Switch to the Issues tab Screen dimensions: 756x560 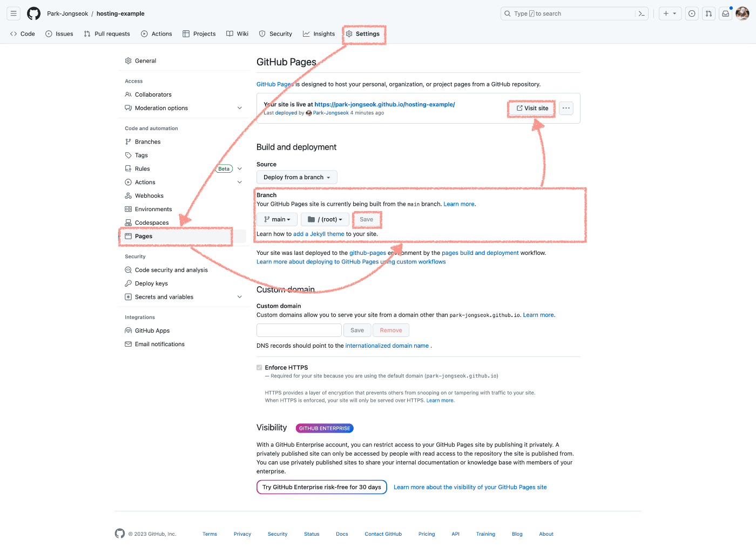pyautogui.click(x=59, y=33)
